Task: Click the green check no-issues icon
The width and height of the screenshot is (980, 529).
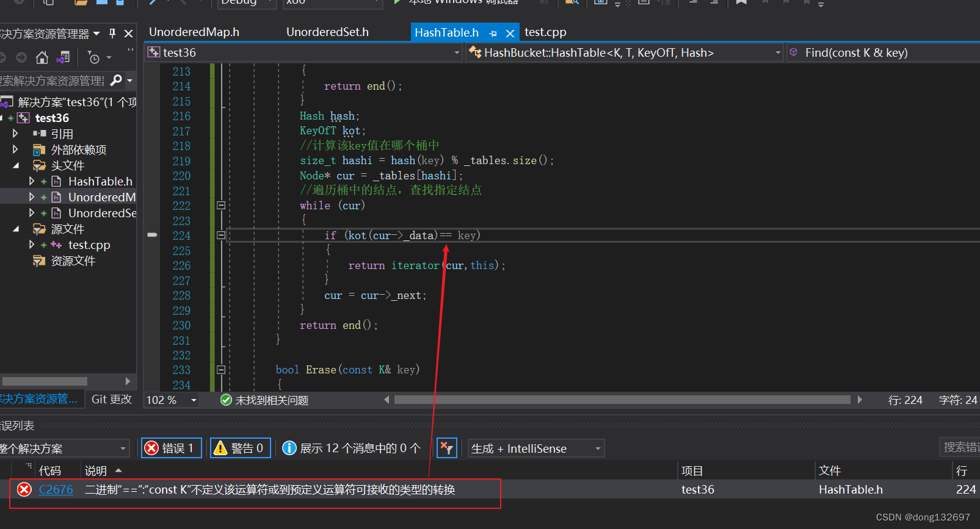Action: [226, 400]
